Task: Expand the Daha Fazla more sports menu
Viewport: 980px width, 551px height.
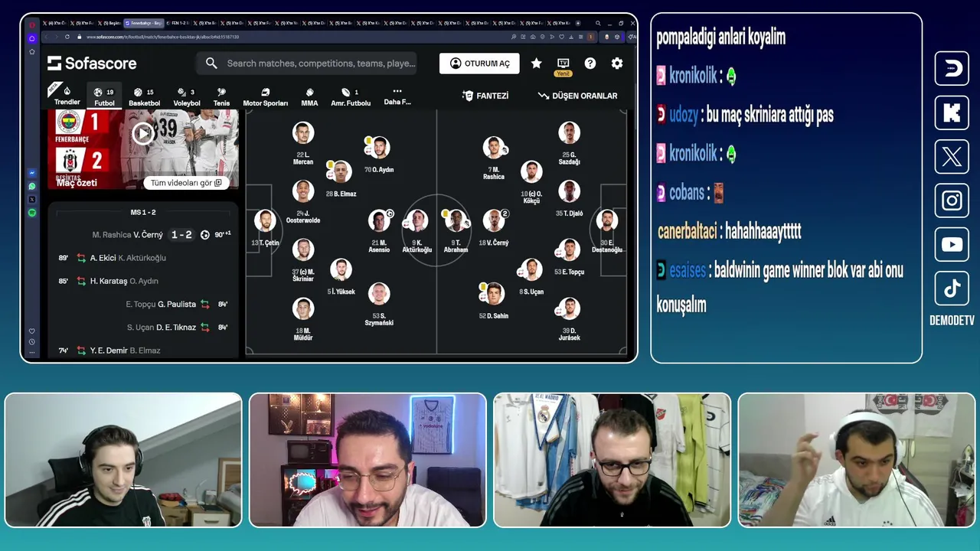Action: tap(397, 96)
